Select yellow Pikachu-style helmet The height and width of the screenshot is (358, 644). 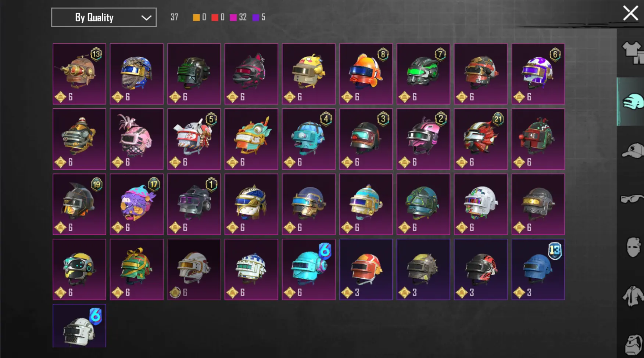click(309, 74)
